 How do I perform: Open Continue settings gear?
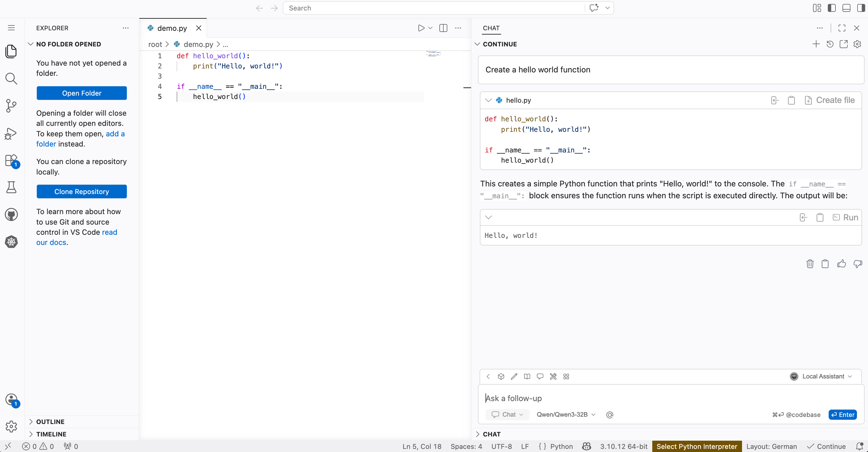tap(857, 44)
